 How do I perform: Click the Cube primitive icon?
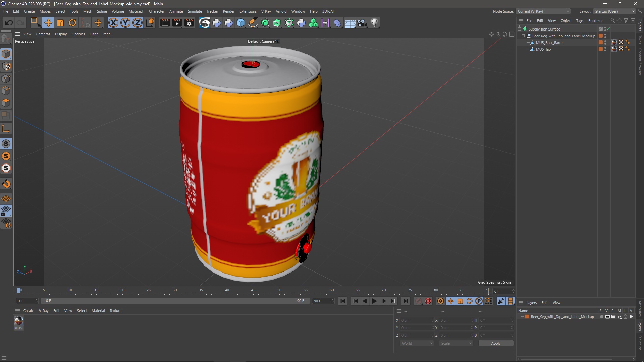pos(241,23)
